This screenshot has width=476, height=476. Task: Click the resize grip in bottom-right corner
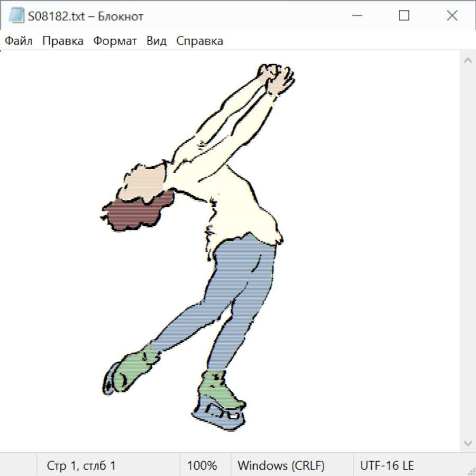click(x=471, y=471)
